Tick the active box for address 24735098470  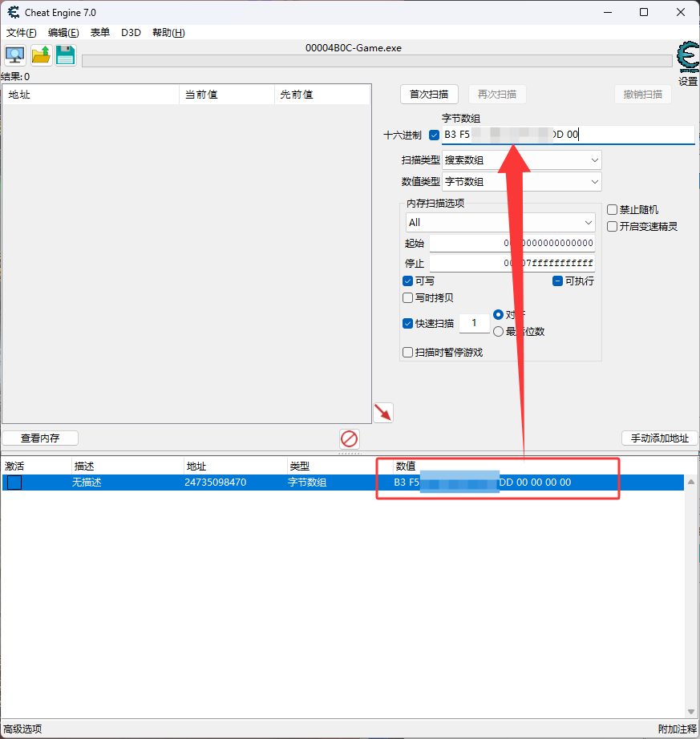coord(14,483)
